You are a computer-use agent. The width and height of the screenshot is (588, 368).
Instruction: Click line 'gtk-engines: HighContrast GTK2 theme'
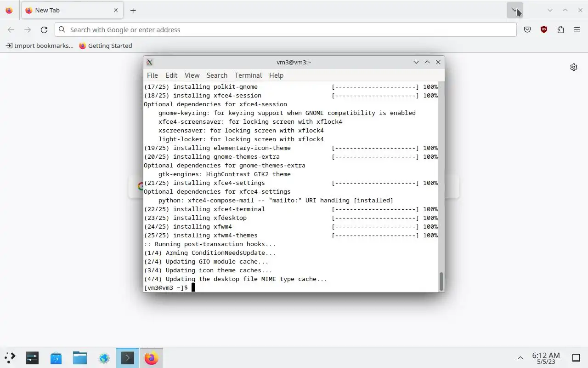click(225, 174)
